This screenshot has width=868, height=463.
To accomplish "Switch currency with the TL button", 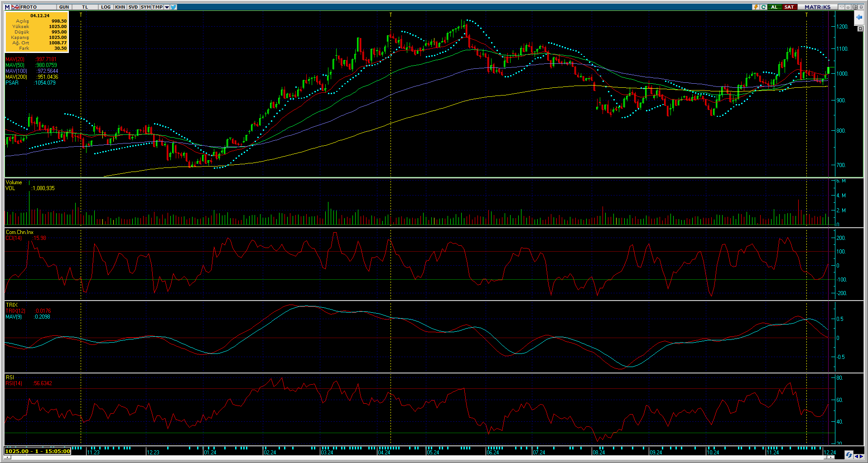I will coord(85,7).
